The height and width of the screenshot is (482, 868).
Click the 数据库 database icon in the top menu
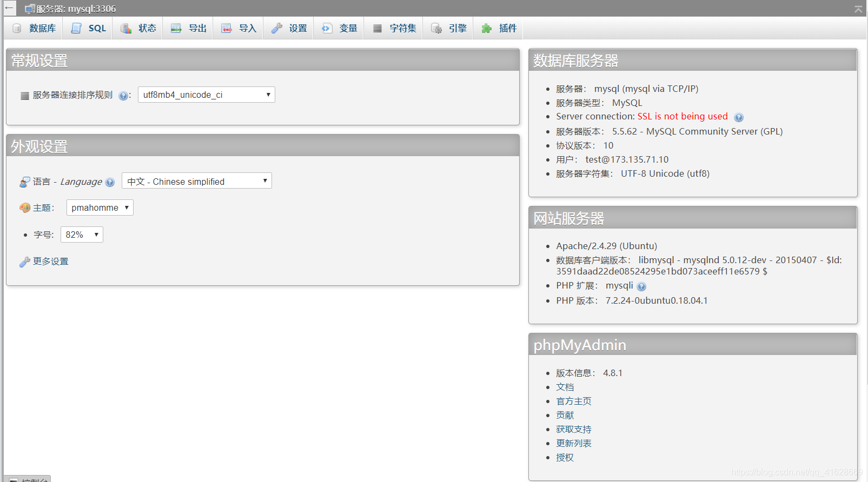[17, 28]
